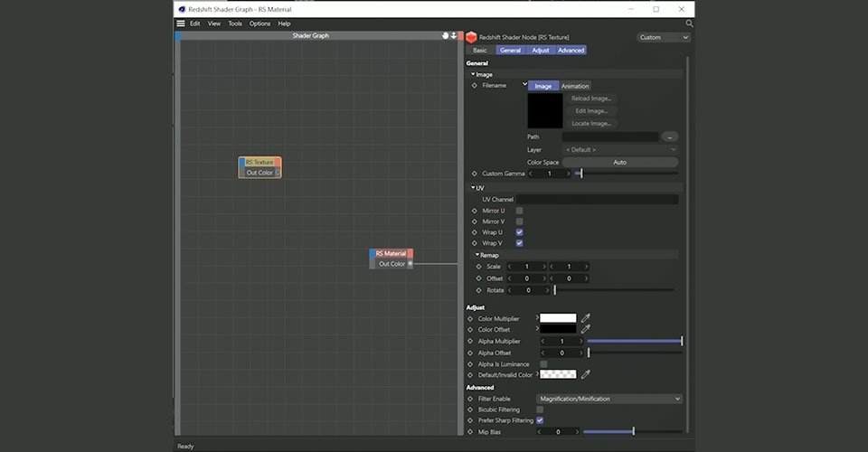Click the Auto Color Space button
The width and height of the screenshot is (868, 452).
coord(620,163)
